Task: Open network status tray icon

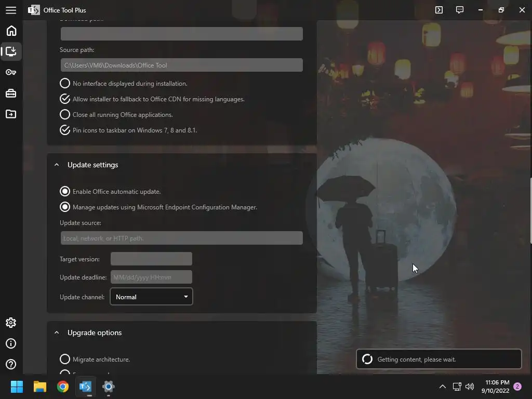Action: click(x=457, y=387)
